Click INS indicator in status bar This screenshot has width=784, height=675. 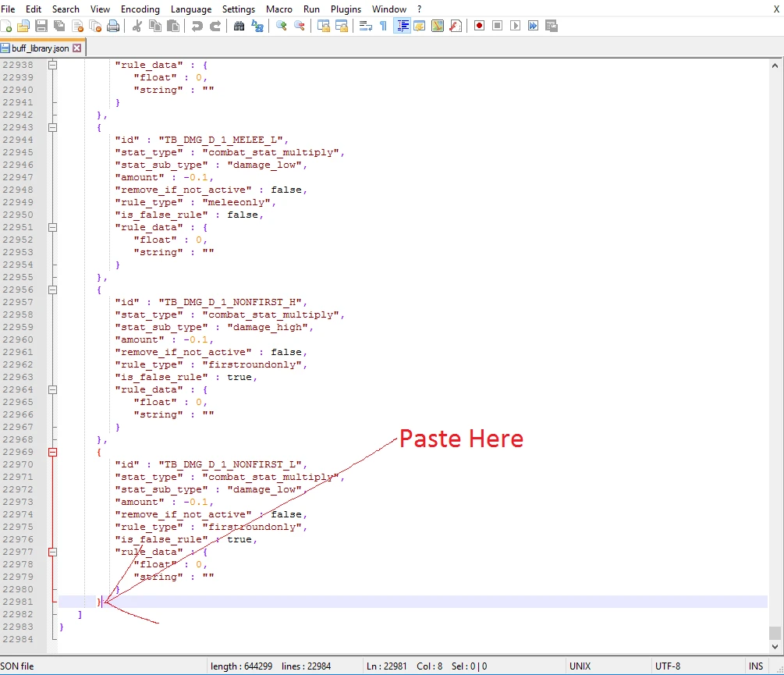[x=755, y=666]
